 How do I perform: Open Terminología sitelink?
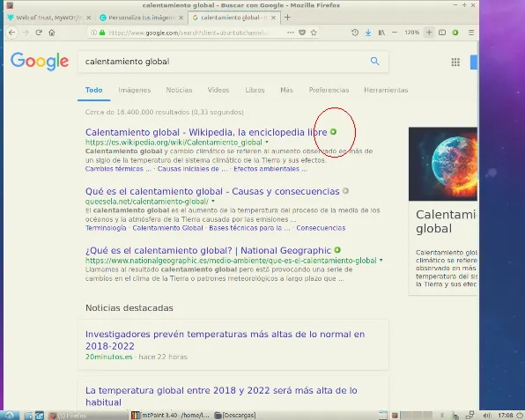point(106,228)
